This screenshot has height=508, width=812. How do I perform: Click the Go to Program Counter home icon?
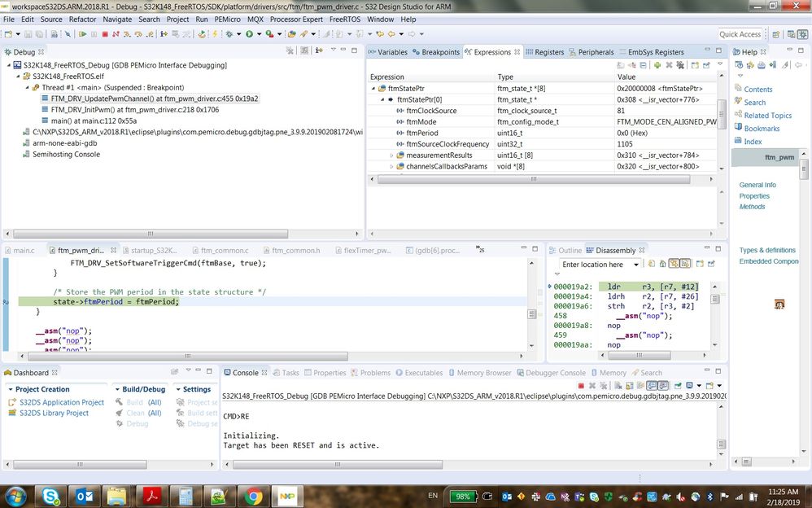coord(662,264)
